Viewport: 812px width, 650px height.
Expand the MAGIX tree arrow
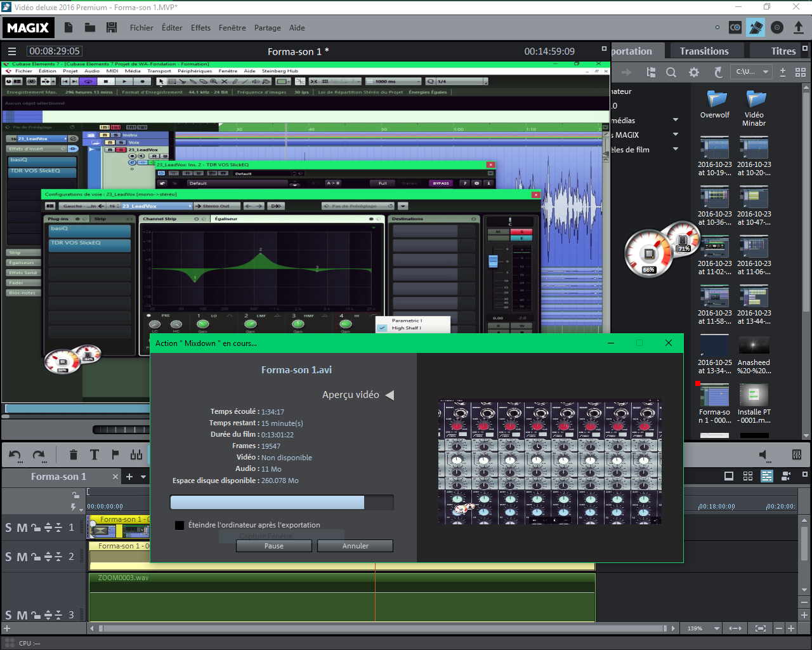pos(676,135)
